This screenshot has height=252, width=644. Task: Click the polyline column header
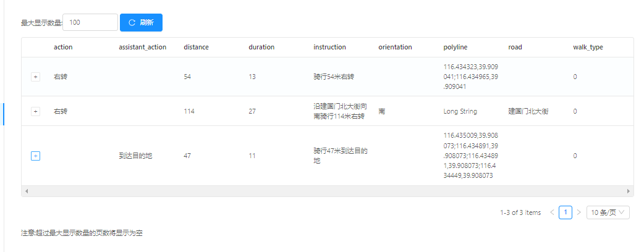tap(455, 47)
